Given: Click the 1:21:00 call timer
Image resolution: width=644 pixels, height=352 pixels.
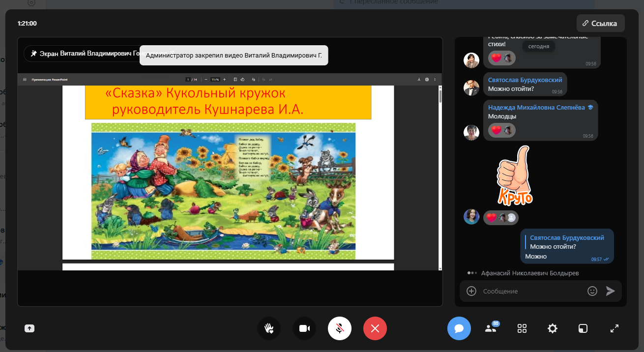Looking at the screenshot, I should pos(27,23).
